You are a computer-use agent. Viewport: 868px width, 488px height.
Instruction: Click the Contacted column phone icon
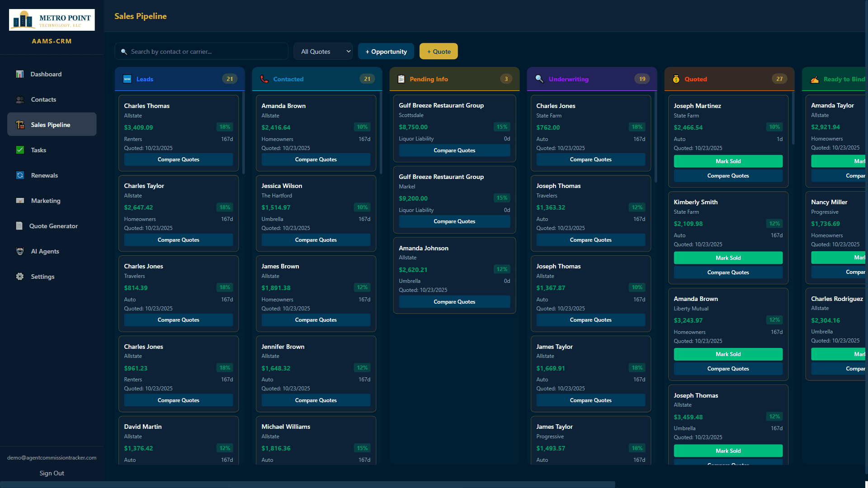(264, 79)
